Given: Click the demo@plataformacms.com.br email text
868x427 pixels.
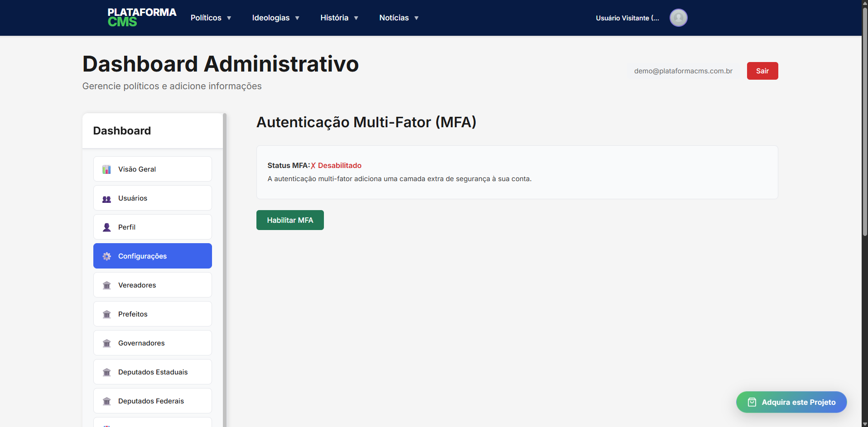Looking at the screenshot, I should [x=683, y=71].
